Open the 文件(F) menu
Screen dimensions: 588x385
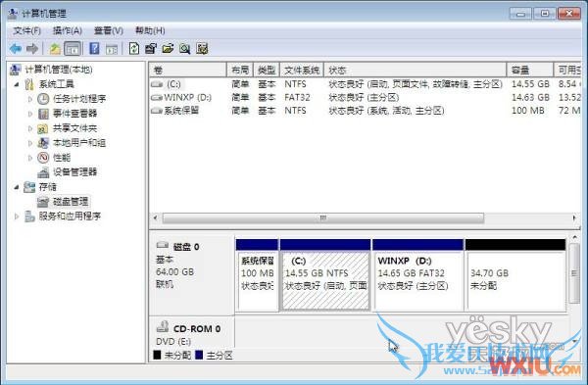(26, 30)
